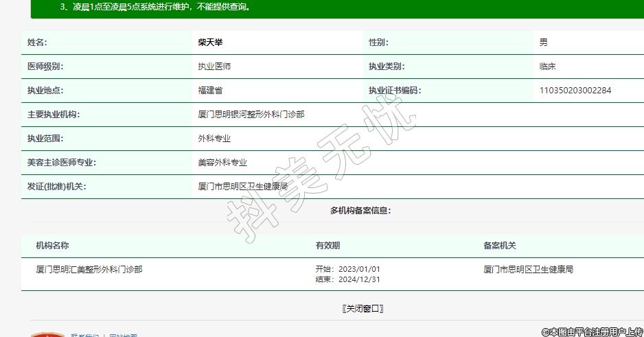The height and width of the screenshot is (337, 644).
Task: Click the 外科专业 practice scope value
Action: tap(214, 139)
